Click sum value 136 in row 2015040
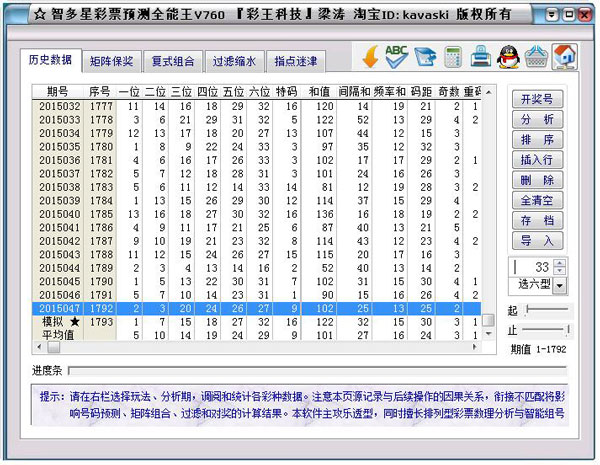This screenshot has width=600, height=465. click(x=324, y=214)
